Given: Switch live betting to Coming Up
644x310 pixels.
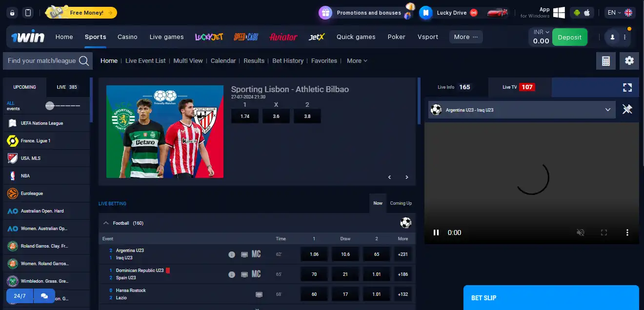Looking at the screenshot, I should [x=401, y=203].
